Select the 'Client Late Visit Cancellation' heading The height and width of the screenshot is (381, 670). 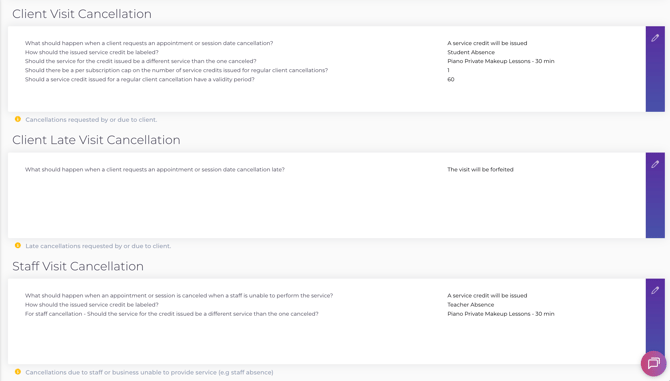tap(96, 140)
